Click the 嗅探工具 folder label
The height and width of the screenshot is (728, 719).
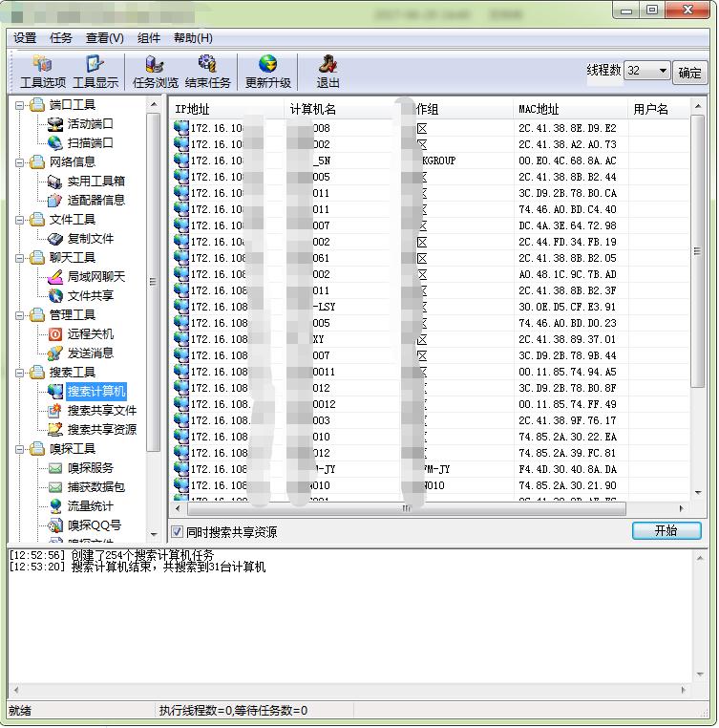(x=72, y=449)
